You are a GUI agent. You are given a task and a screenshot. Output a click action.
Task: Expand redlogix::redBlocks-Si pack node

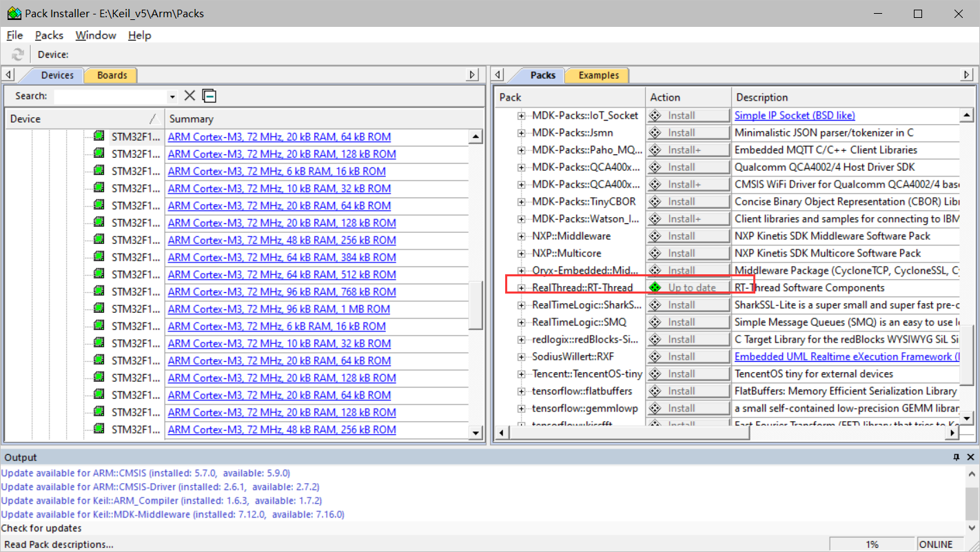tap(522, 339)
